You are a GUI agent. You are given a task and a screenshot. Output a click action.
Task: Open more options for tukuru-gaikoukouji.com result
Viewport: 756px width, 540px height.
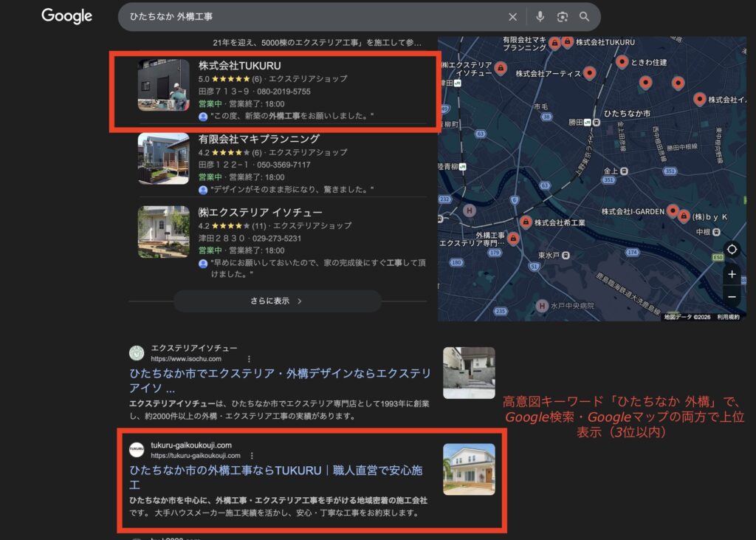point(252,456)
